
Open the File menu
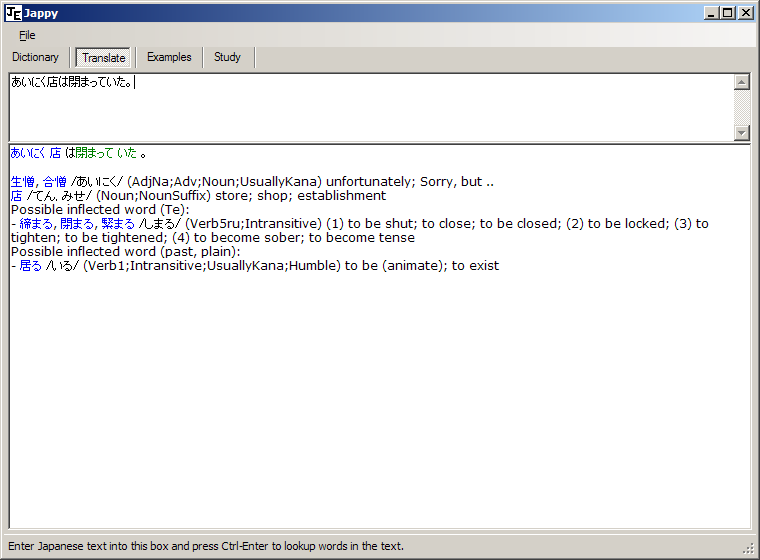[x=27, y=35]
